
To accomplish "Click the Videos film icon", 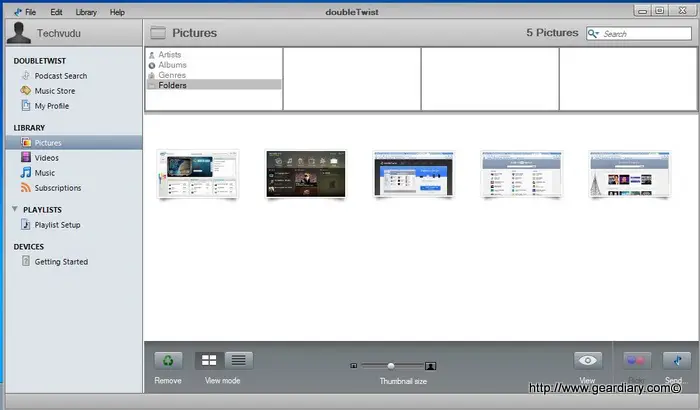I will coord(26,157).
